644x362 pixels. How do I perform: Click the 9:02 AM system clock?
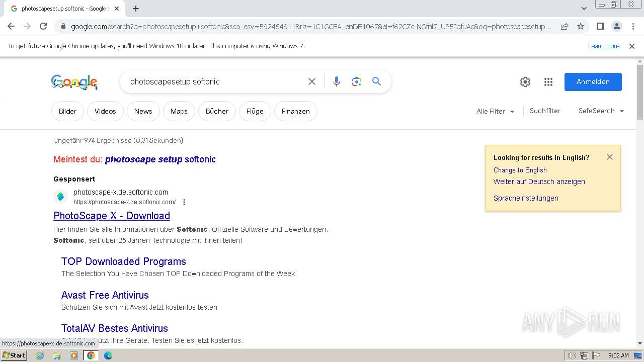[618, 355]
